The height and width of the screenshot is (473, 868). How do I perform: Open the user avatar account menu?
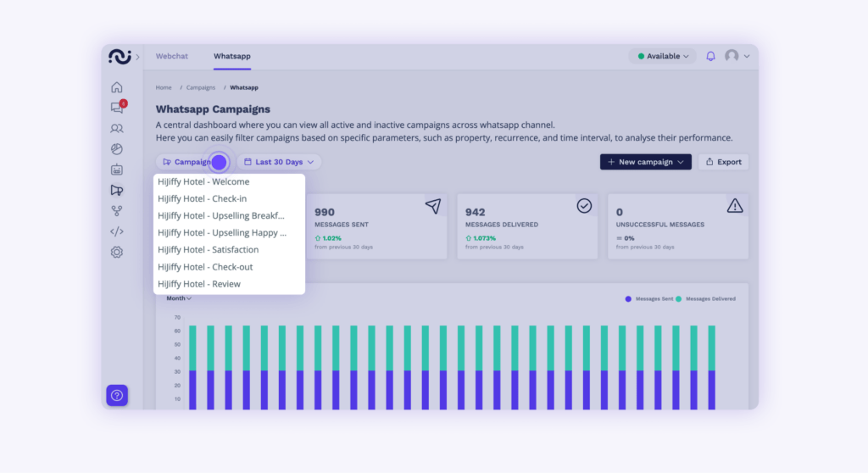point(736,57)
